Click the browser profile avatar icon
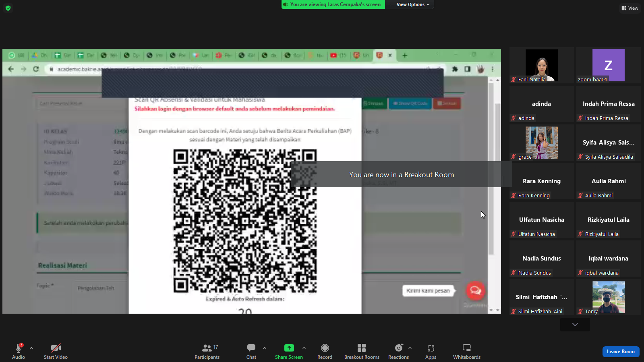The height and width of the screenshot is (362, 644). click(x=480, y=69)
